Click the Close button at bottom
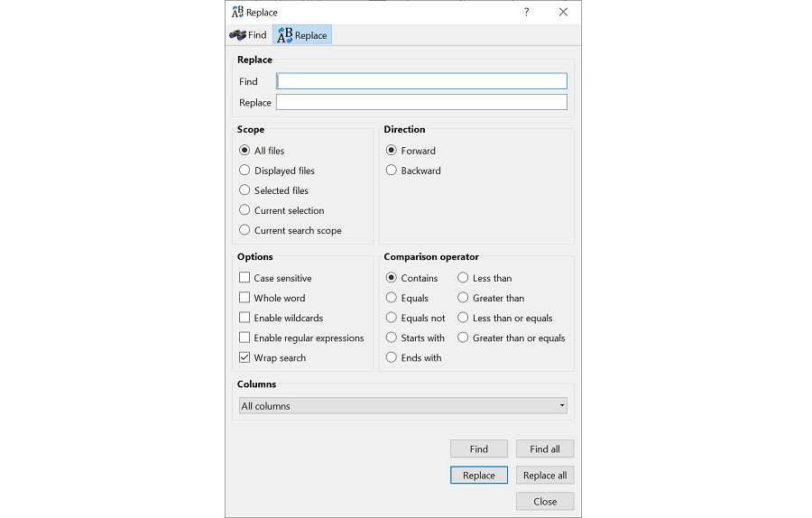The height and width of the screenshot is (518, 812). [x=544, y=501]
